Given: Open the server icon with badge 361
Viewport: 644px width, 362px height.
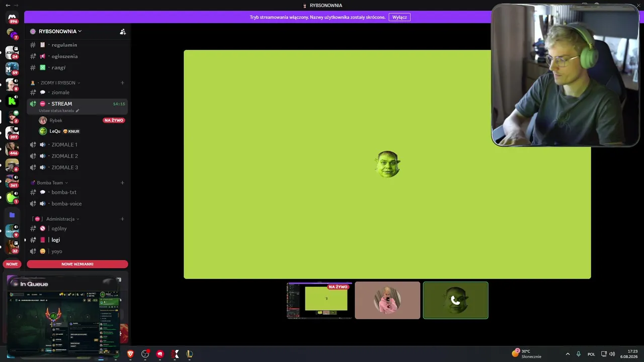Looking at the screenshot, I should (12, 180).
